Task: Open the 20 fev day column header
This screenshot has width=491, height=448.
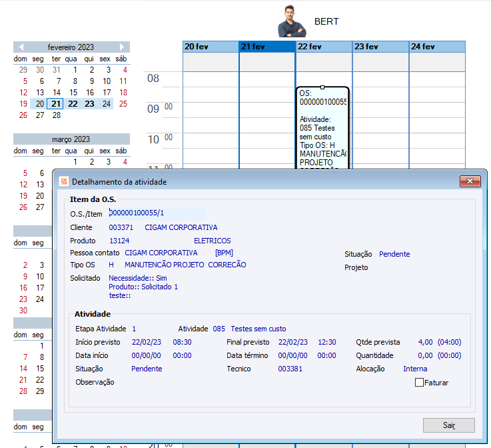Action: (x=211, y=47)
